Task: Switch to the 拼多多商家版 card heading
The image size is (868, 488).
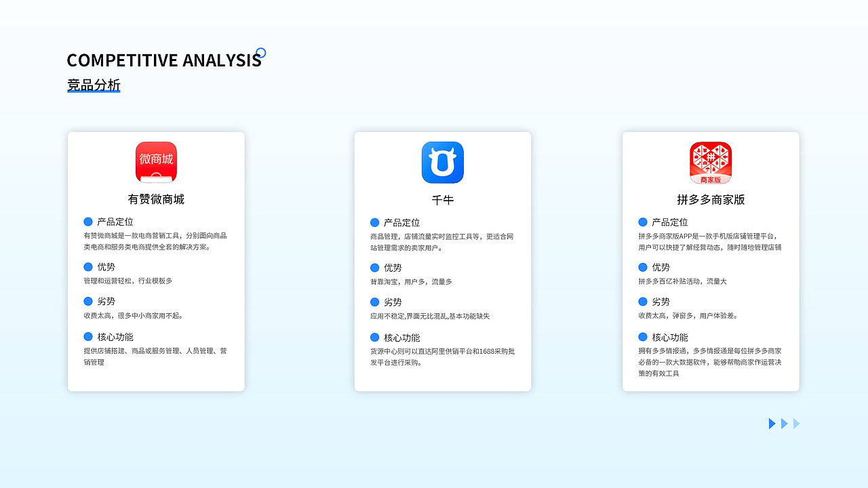Action: point(711,199)
